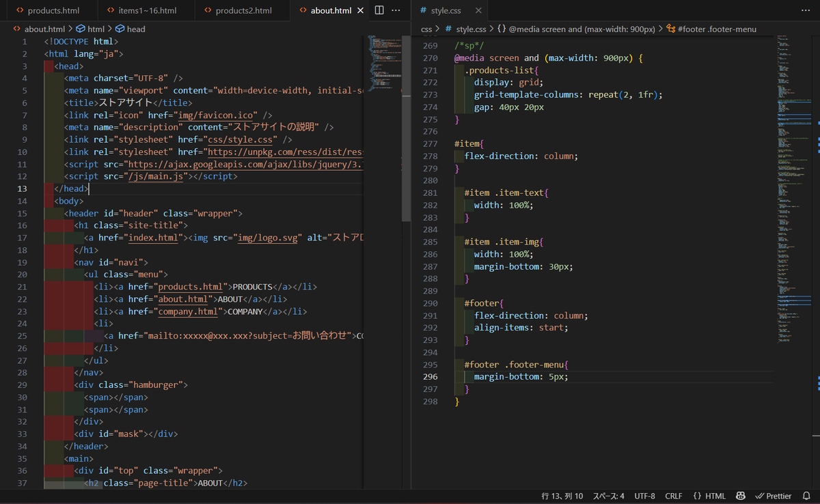Open the style.css breadcrumb item
The width and height of the screenshot is (820, 504).
[x=465, y=29]
